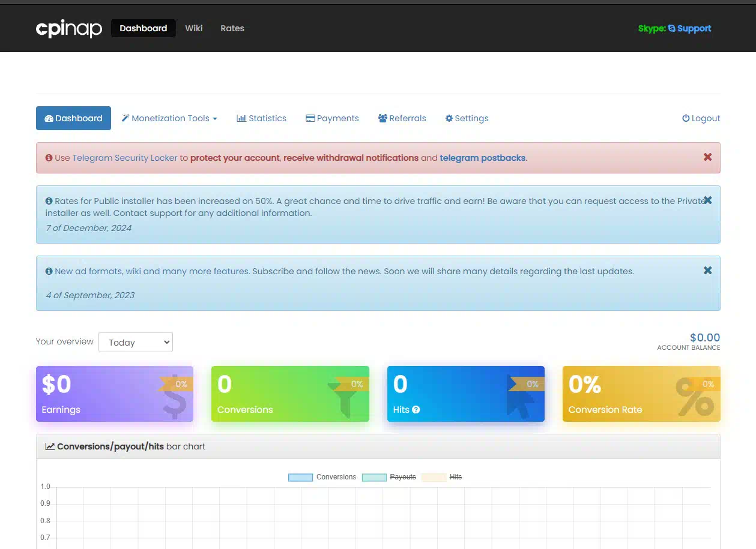
Task: Click the Conversion Rate card
Action: click(641, 394)
